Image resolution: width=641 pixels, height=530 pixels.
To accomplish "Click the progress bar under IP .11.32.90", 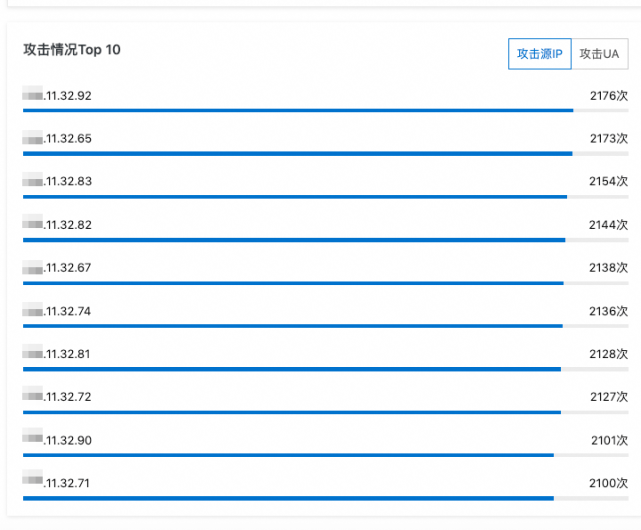I will click(300, 455).
